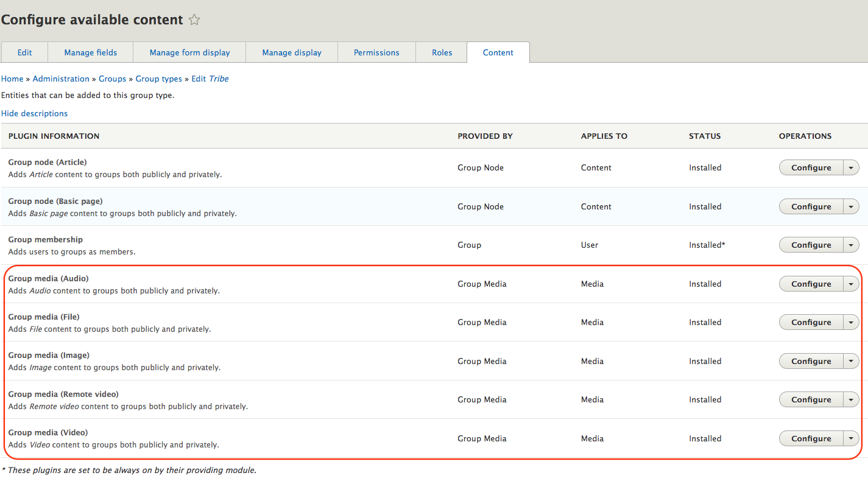Switch to the Manage fields tab
The image size is (868, 484).
[x=91, y=52]
